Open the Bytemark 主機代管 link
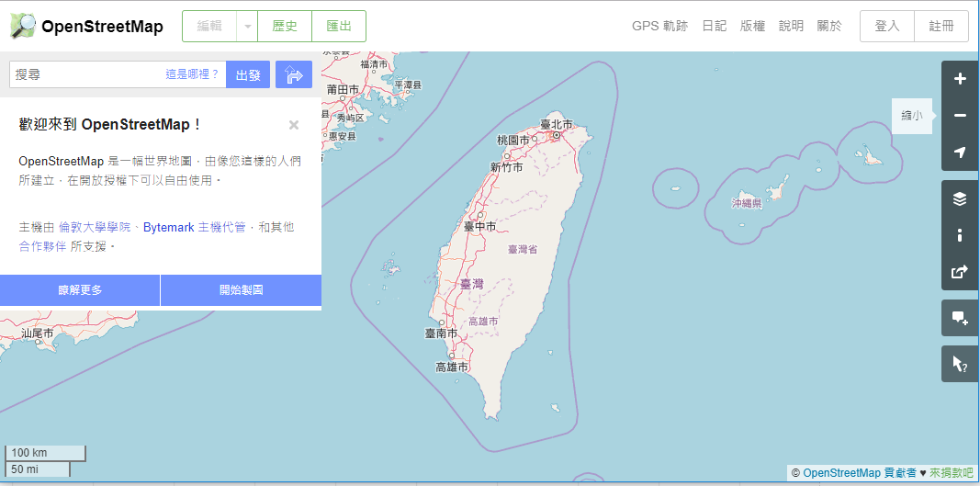The width and height of the screenshot is (980, 486). [195, 228]
